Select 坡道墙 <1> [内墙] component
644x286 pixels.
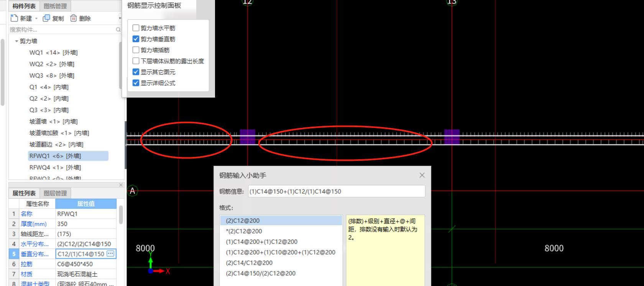coord(53,121)
